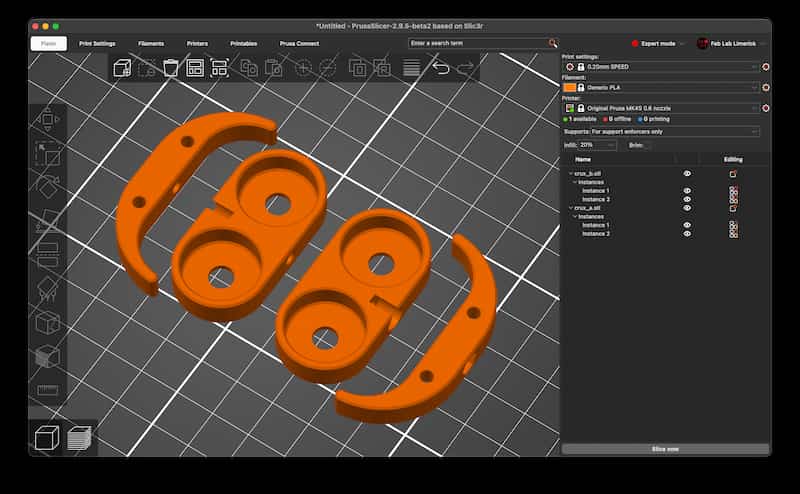The width and height of the screenshot is (800, 494).
Task: Select the Cut tool in left toolbar
Action: (x=47, y=254)
